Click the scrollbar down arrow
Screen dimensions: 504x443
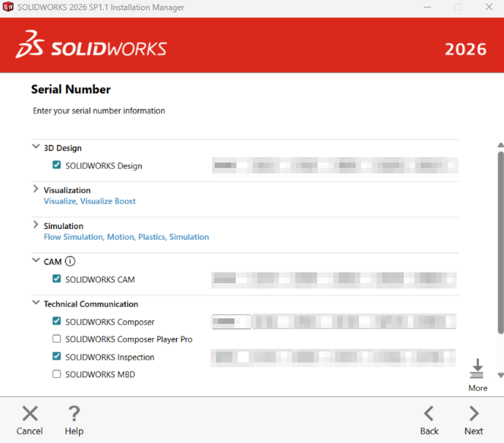501,375
